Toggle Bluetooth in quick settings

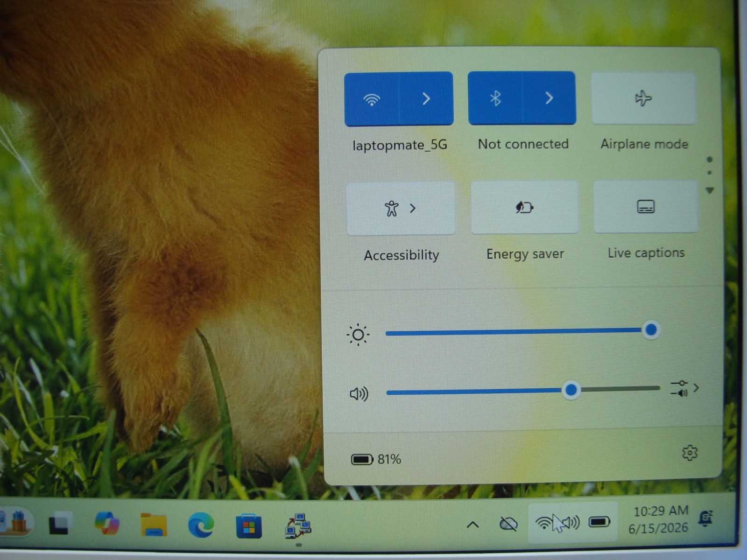pyautogui.click(x=495, y=98)
